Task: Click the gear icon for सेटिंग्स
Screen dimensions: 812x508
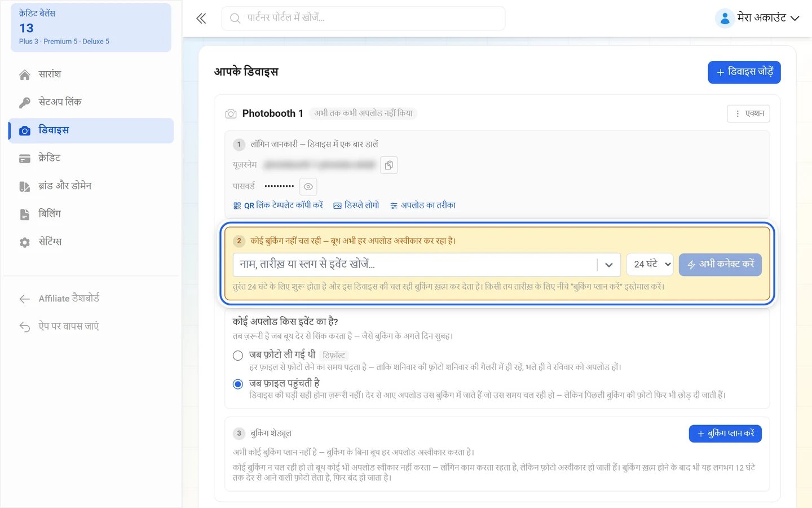Action: (25, 242)
